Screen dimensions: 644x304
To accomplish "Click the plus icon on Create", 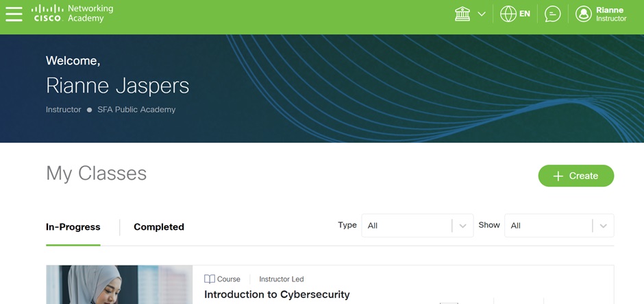I will pos(558,176).
